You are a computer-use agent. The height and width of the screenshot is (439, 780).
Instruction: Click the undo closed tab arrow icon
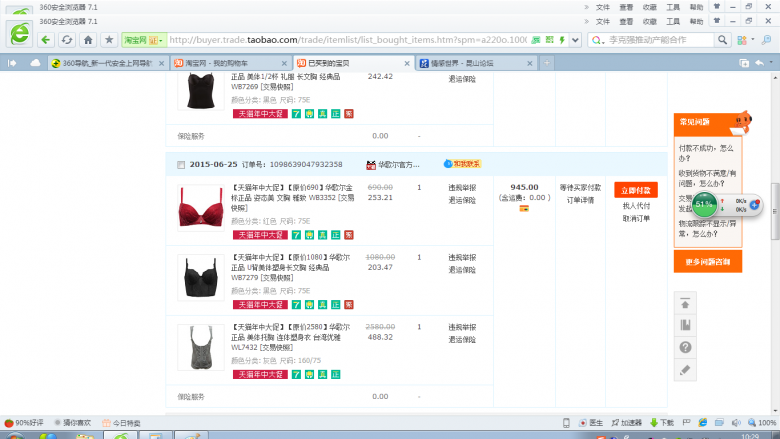pyautogui.click(x=759, y=63)
